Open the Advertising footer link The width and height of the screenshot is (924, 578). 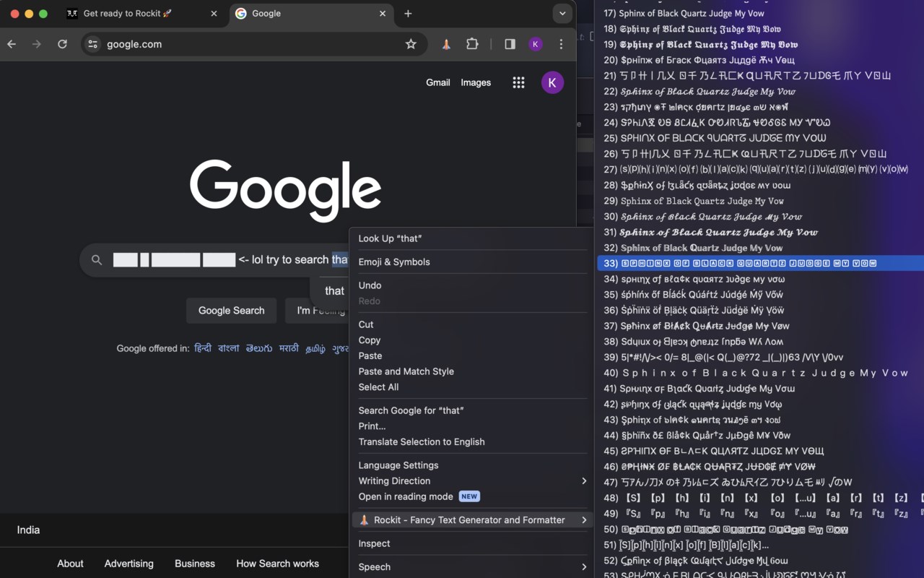[x=129, y=564]
